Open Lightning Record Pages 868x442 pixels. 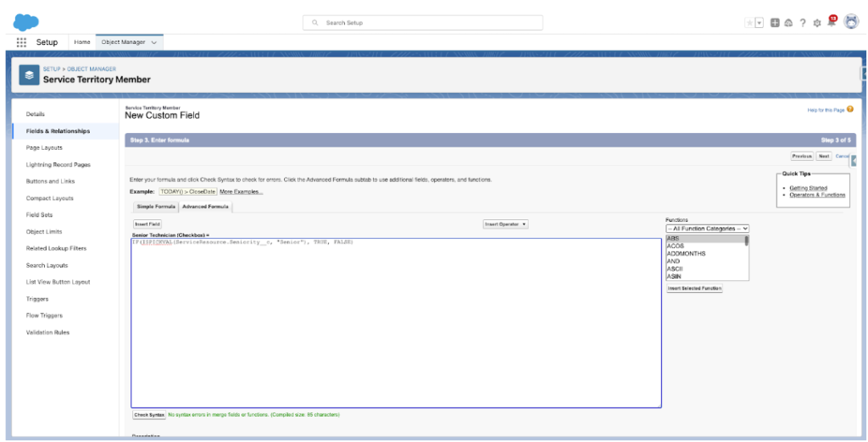[x=58, y=165]
